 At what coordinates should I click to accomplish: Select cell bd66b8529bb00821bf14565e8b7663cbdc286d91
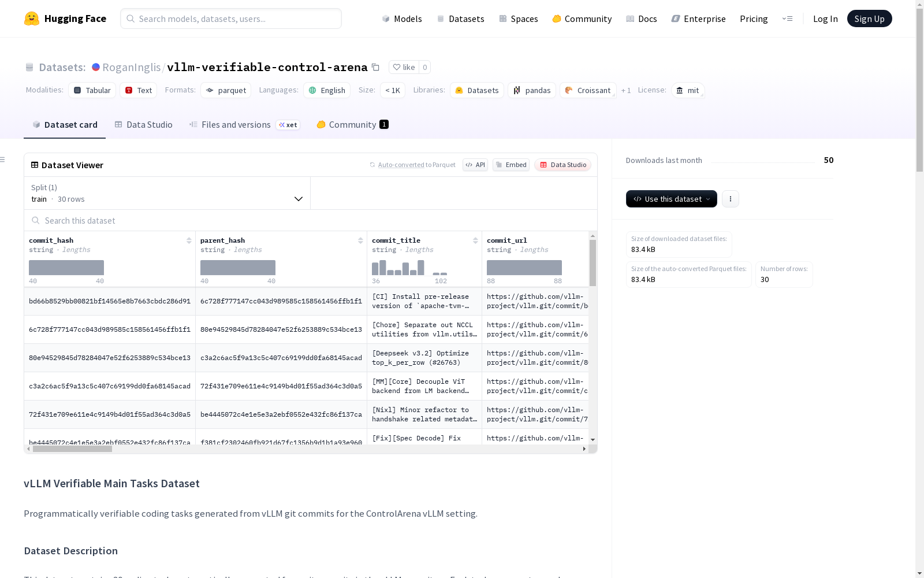pyautogui.click(x=110, y=301)
